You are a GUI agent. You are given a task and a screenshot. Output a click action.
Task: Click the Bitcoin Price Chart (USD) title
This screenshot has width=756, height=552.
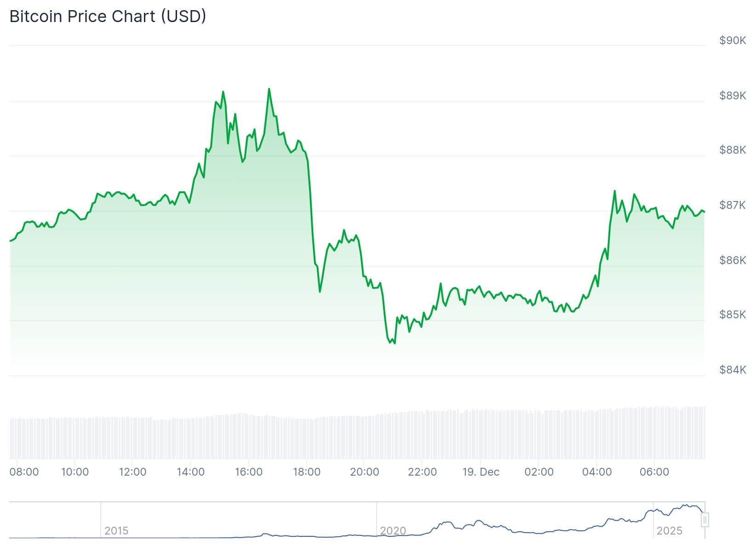pos(108,17)
